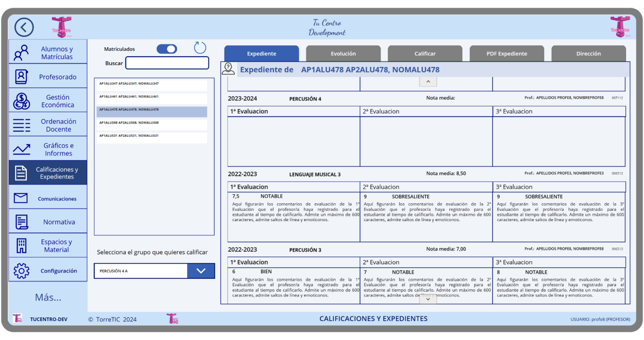Select student AP1ALU347 AP2ALU347, NOMALU347

pyautogui.click(x=152, y=85)
